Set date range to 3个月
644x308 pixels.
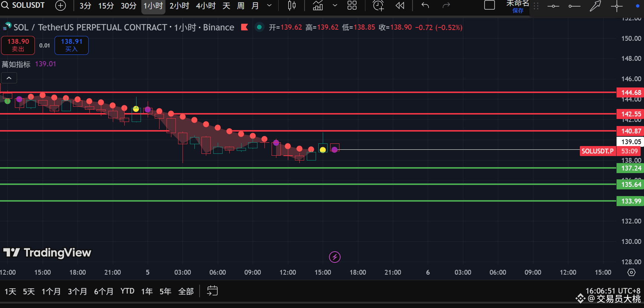tap(78, 291)
